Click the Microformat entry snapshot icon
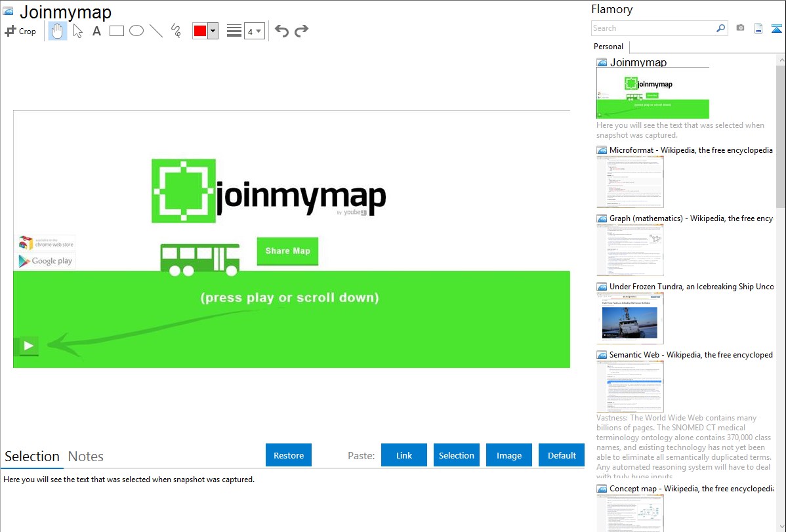Viewport: 786px width, 532px height. click(602, 150)
